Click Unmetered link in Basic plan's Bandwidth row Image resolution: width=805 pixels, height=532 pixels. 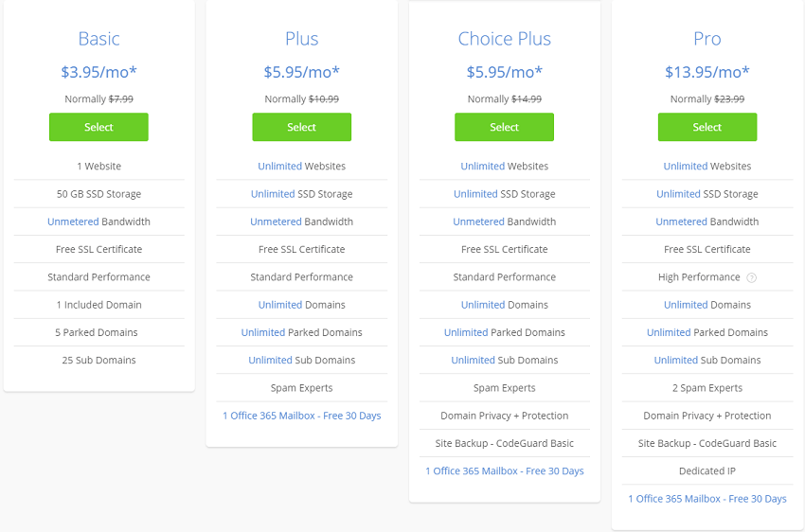pos(73,222)
